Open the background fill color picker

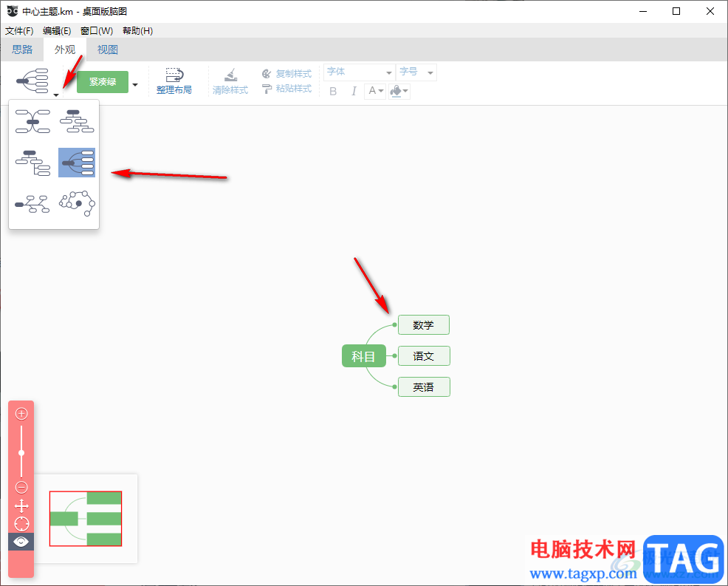coord(399,91)
